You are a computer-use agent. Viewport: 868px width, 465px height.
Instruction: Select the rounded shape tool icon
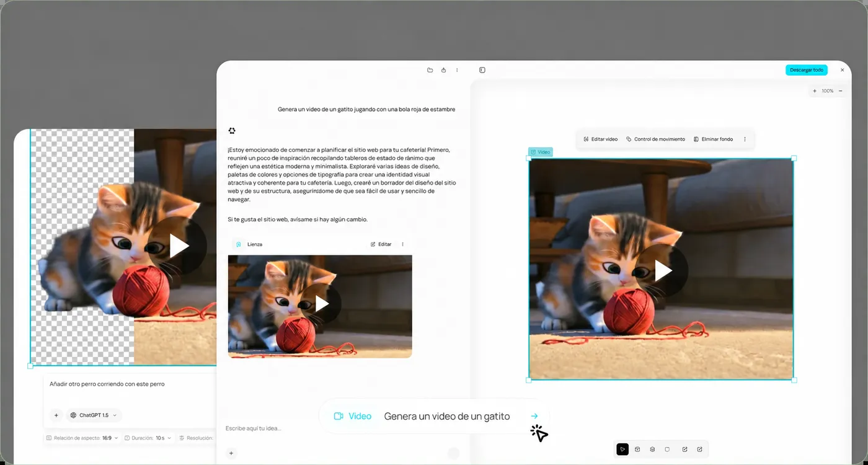tap(667, 449)
